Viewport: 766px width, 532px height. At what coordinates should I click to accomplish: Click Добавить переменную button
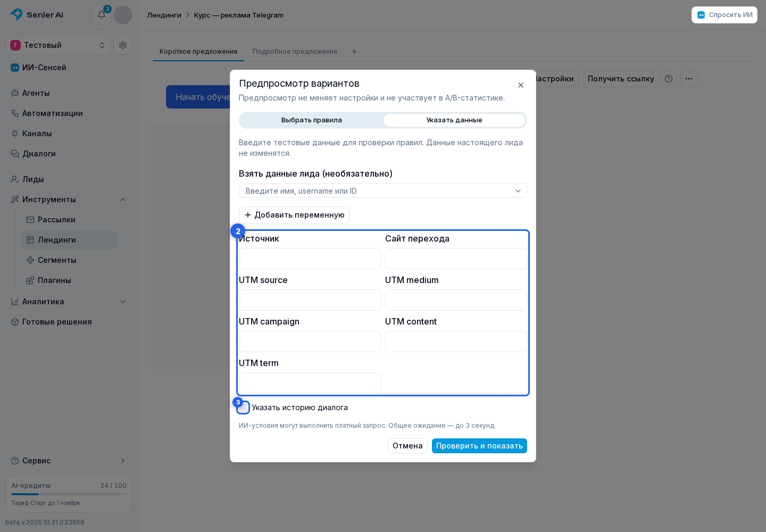coord(294,215)
